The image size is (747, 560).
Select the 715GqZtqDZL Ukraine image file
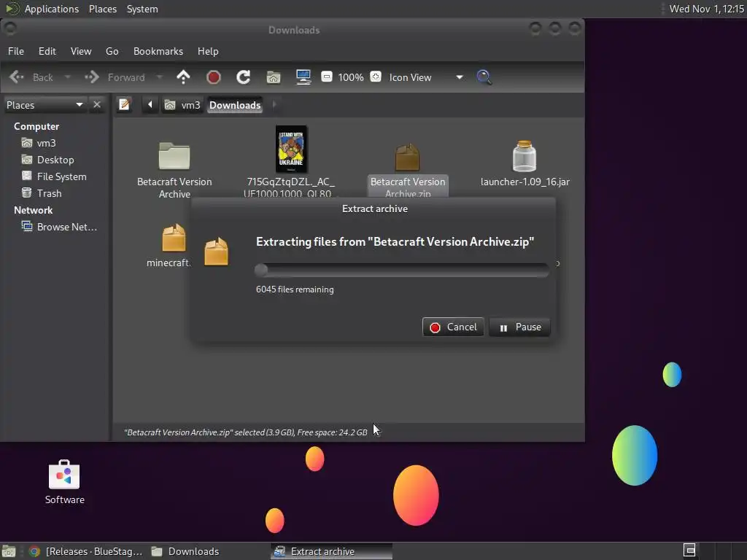coord(291,162)
